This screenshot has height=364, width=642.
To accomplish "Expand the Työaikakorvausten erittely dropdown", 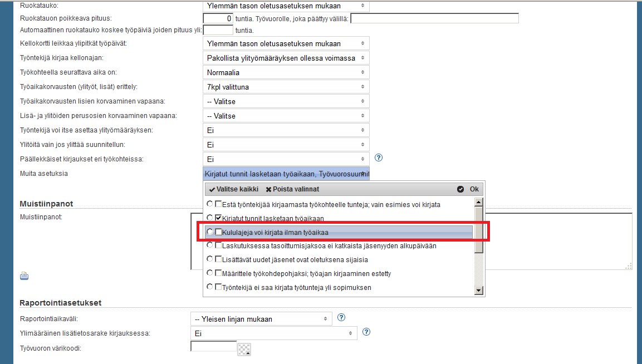I will tap(286, 87).
